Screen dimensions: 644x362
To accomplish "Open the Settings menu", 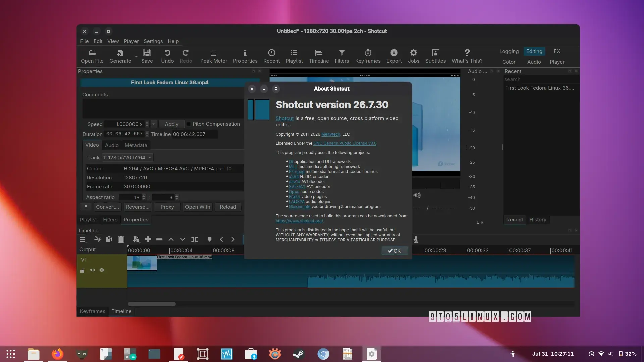I will tap(153, 41).
